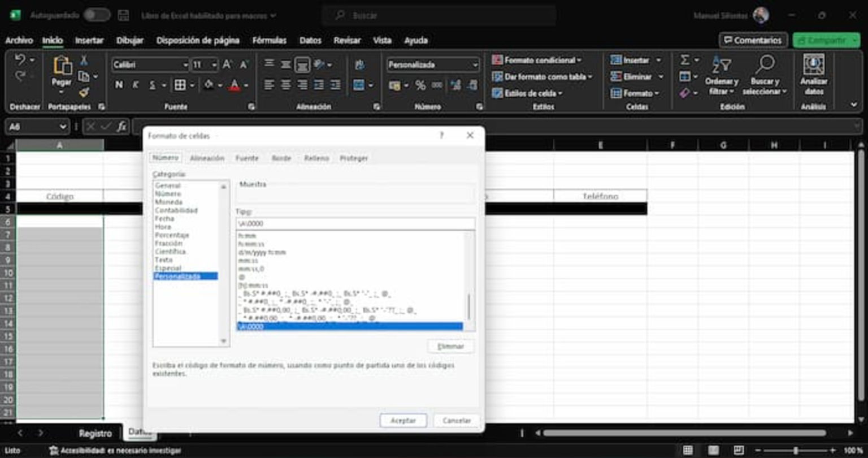Open the Borde tab in dialog
This screenshot has height=458, width=868.
click(x=281, y=158)
